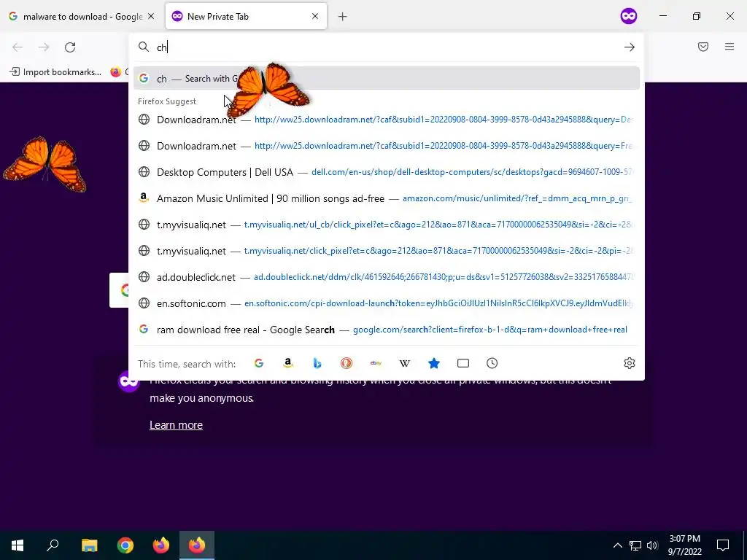Open network status tray icon
Image resolution: width=747 pixels, height=560 pixels.
click(x=635, y=545)
